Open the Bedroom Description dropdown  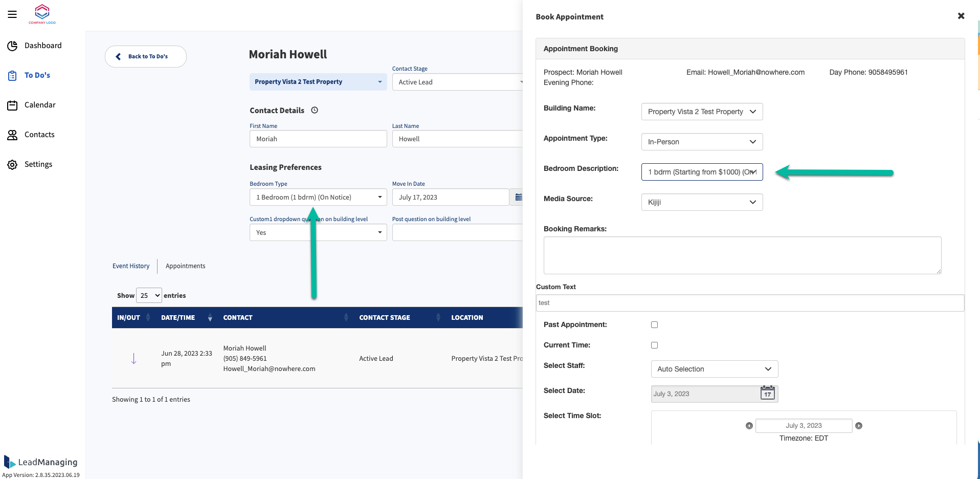702,172
